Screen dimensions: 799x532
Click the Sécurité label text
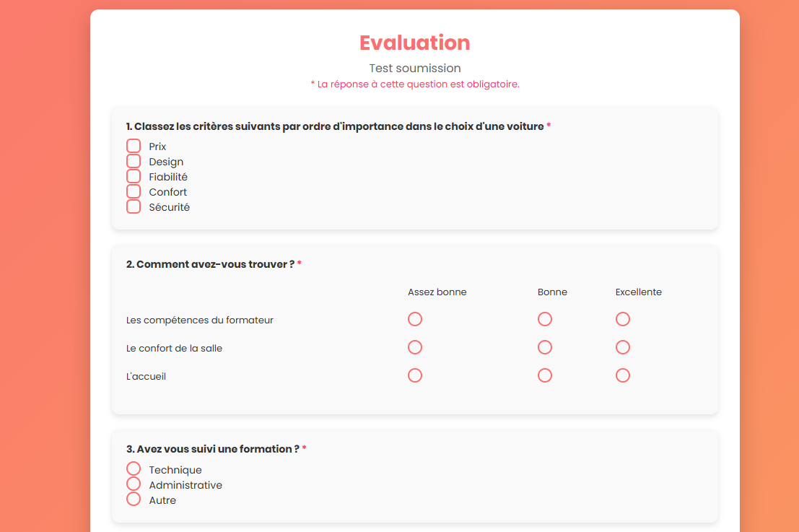[x=169, y=207]
